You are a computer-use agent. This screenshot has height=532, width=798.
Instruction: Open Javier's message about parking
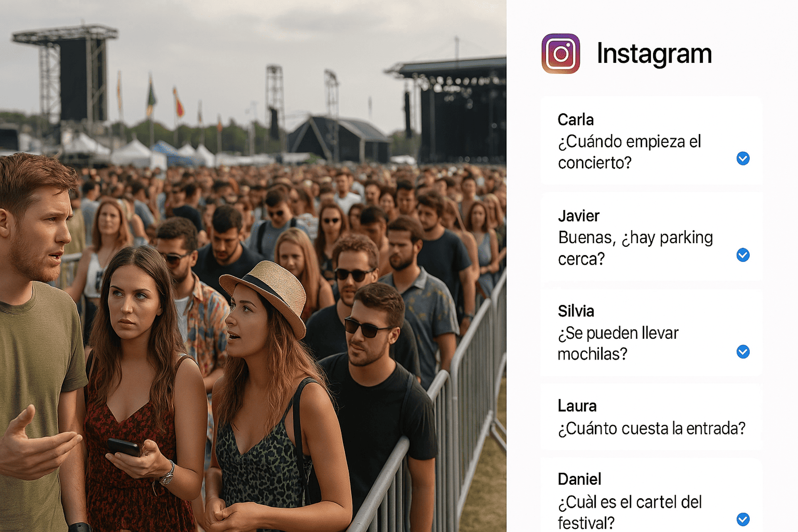[651, 237]
